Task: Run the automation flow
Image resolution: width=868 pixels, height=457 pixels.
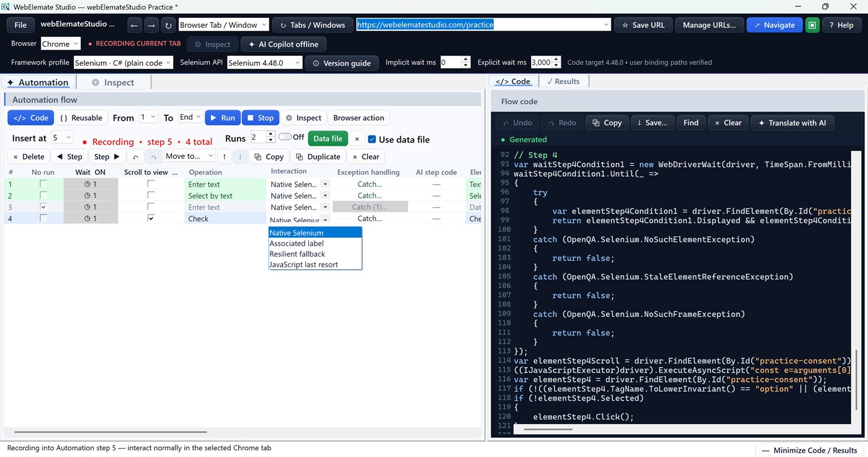Action: click(x=221, y=118)
